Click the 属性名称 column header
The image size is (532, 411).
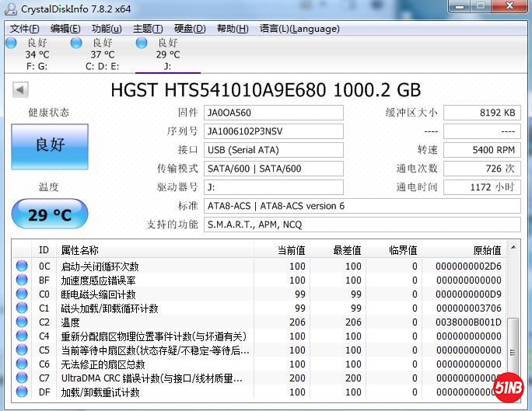pyautogui.click(x=79, y=250)
